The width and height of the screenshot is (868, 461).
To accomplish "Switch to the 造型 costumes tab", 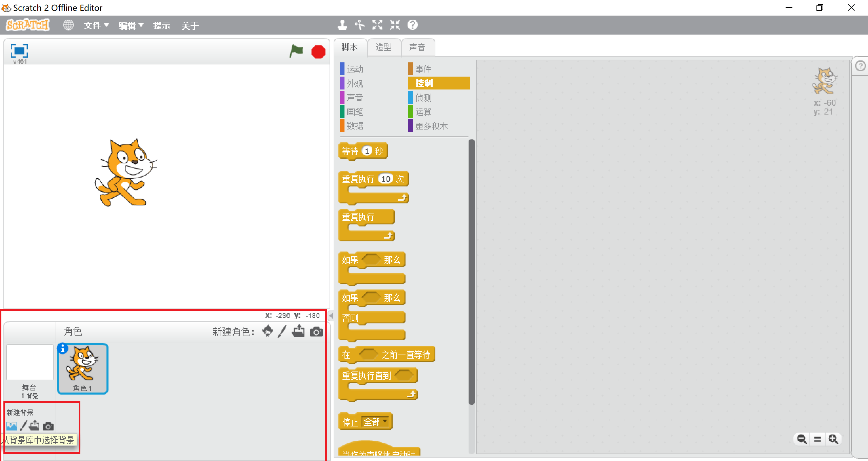I will [384, 47].
